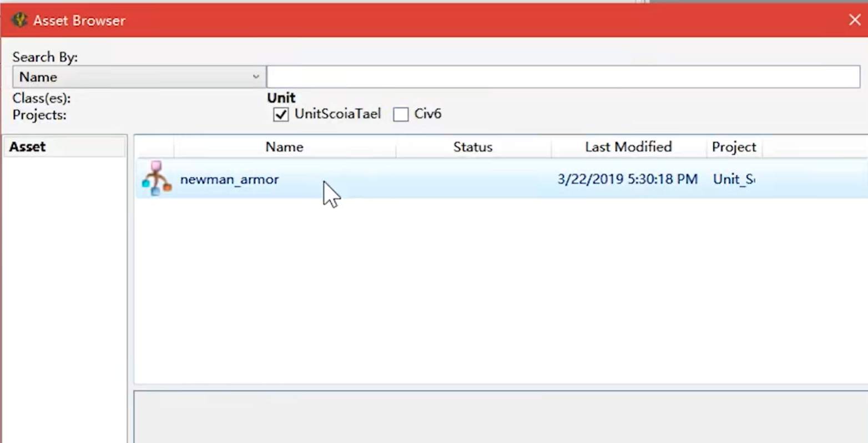This screenshot has width=868, height=443.
Task: Sort the list by Name column
Action: 284,147
